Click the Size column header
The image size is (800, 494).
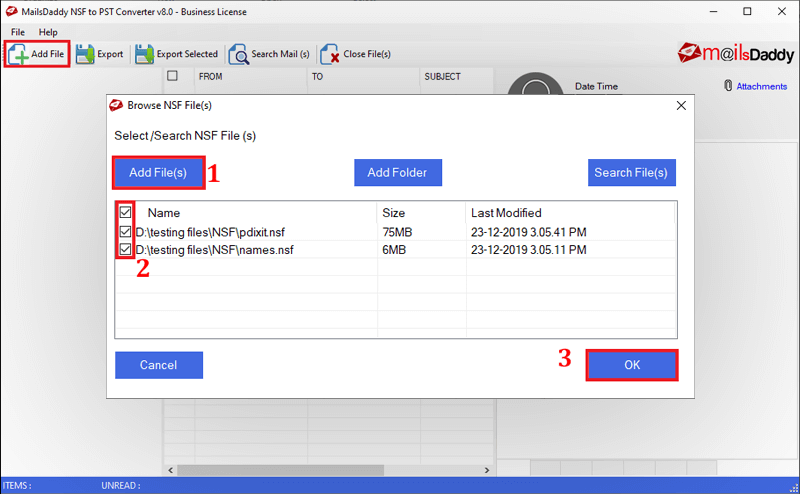click(393, 213)
